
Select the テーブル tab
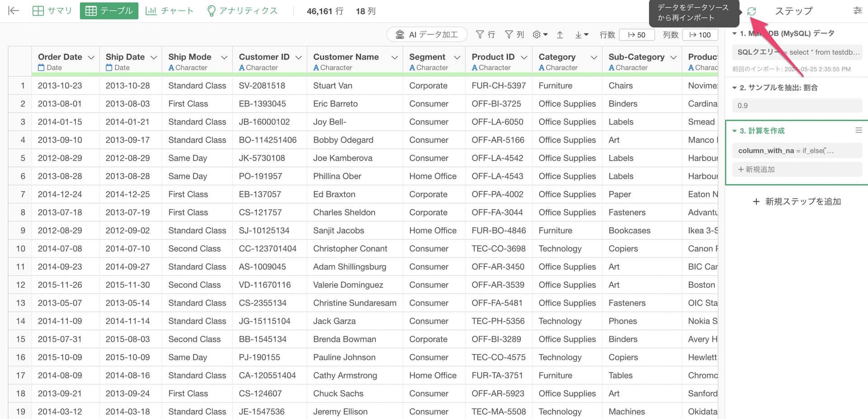(108, 11)
